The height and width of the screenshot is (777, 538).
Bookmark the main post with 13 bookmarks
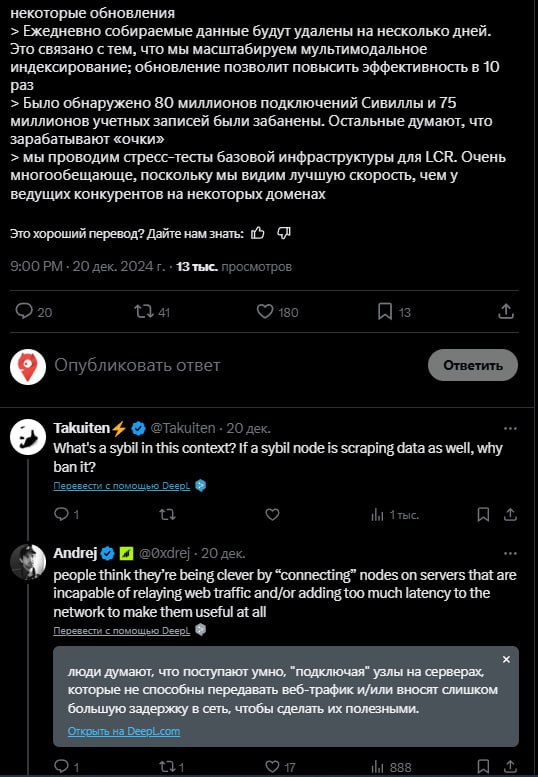pyautogui.click(x=394, y=312)
